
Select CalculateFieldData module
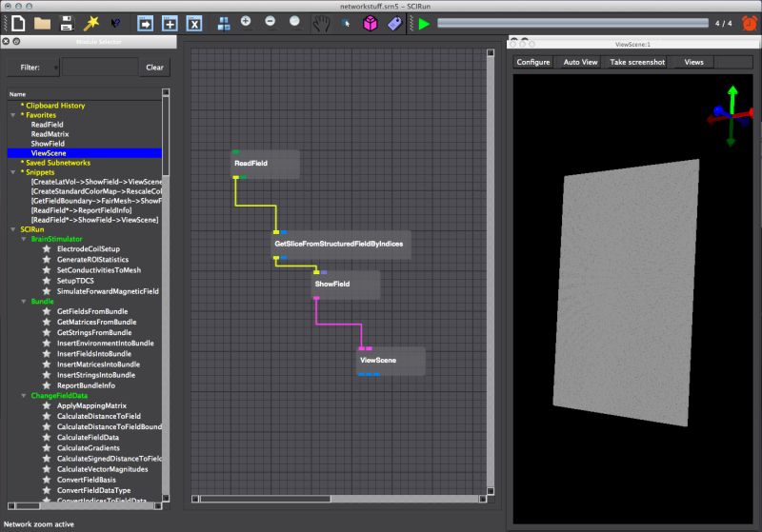point(88,438)
